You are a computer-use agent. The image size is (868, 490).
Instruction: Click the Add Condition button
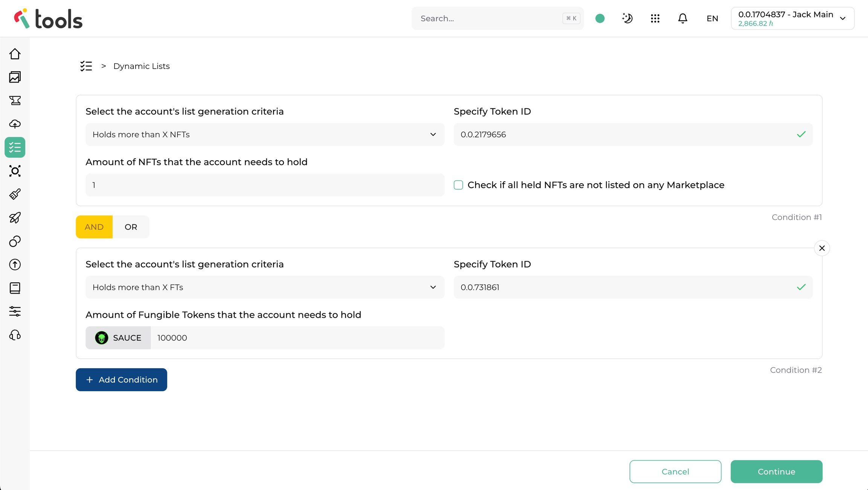point(121,380)
